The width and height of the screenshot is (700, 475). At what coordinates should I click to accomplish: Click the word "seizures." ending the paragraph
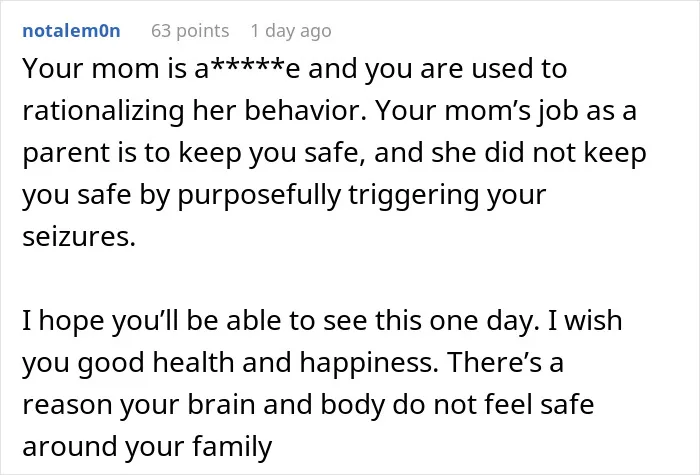coord(79,236)
